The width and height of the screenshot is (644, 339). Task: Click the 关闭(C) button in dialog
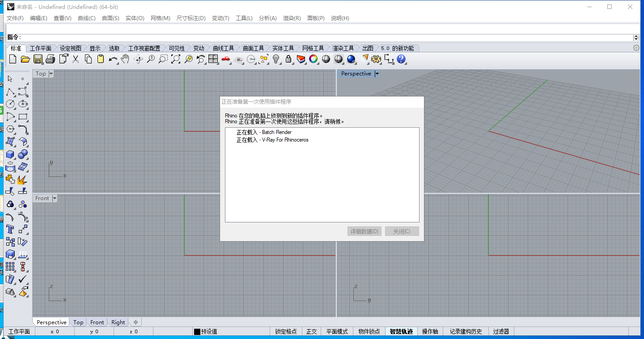point(402,231)
